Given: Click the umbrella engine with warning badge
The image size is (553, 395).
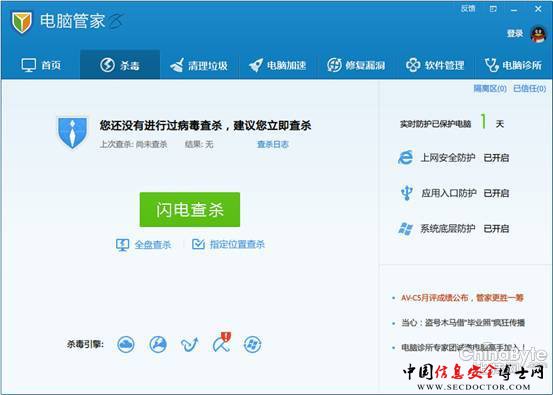Looking at the screenshot, I should (222, 342).
